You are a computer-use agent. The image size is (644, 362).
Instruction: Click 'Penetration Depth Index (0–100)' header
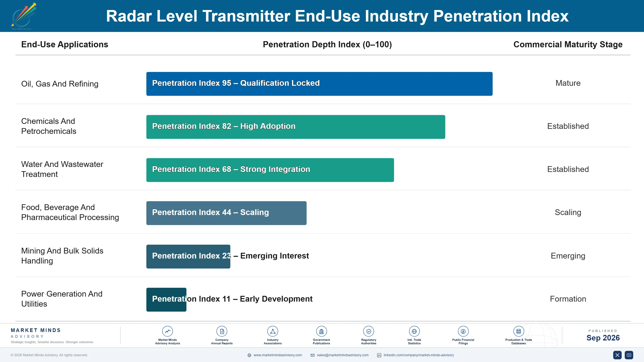point(327,44)
